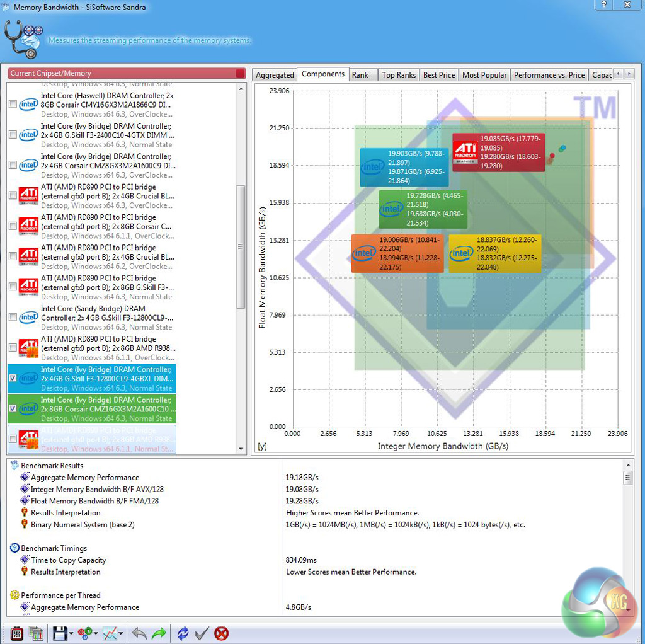Image resolution: width=645 pixels, height=644 pixels.
Task: Click the line chart view icon
Action: click(110, 633)
